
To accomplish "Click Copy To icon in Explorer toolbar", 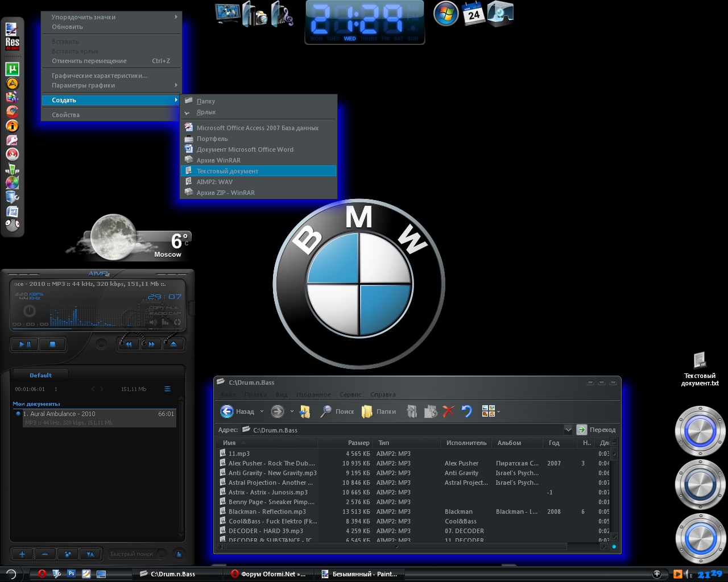I will pyautogui.click(x=431, y=411).
